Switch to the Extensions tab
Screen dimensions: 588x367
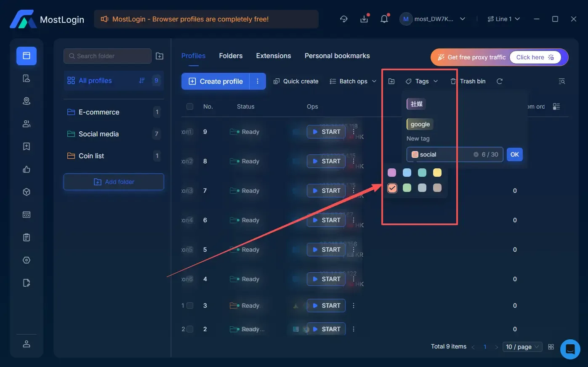point(273,56)
